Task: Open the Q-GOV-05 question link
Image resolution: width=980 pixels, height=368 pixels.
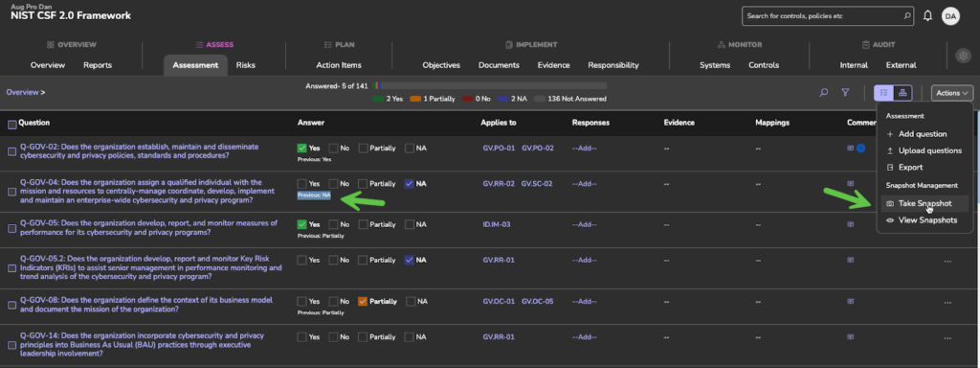Action: click(148, 227)
